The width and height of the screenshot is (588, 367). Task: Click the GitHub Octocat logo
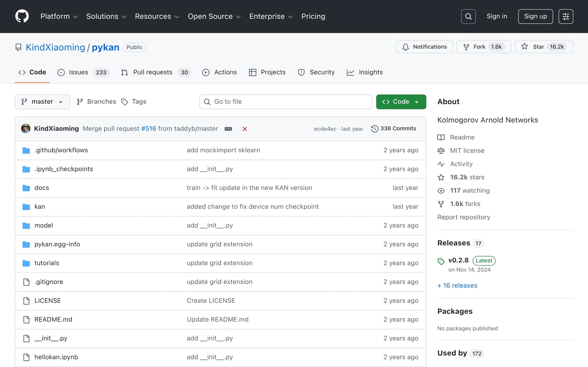pos(22,16)
